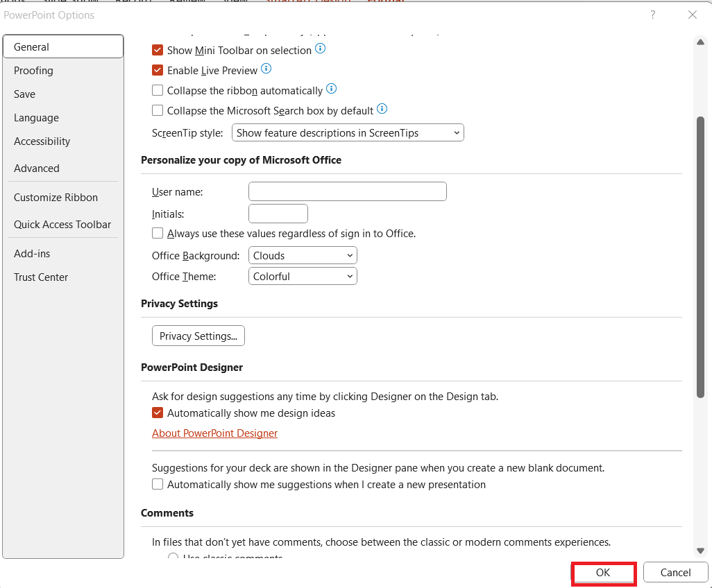This screenshot has width=712, height=588.
Task: Follow the About PowerPoint Designer link
Action: (215, 433)
